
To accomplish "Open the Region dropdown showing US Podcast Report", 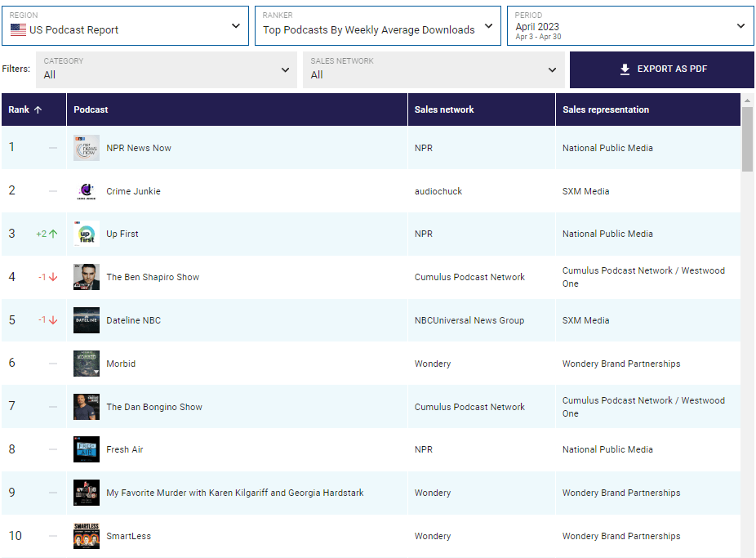I will (x=126, y=26).
